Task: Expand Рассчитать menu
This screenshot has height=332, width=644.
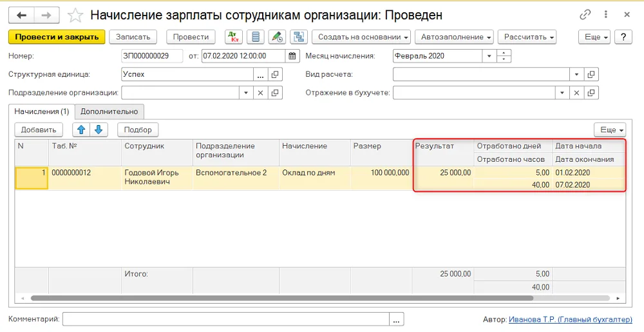Action: (x=527, y=37)
